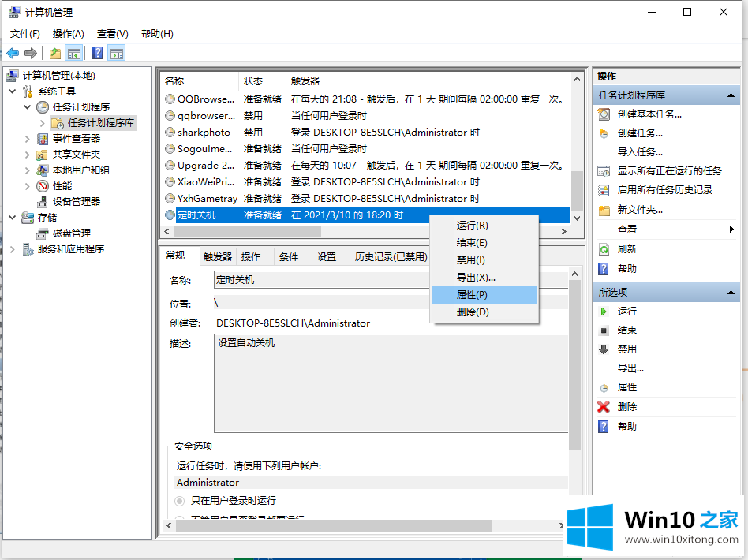The height and width of the screenshot is (560, 748).
Task: Collapse the 所选项 actions section
Action: (x=731, y=292)
